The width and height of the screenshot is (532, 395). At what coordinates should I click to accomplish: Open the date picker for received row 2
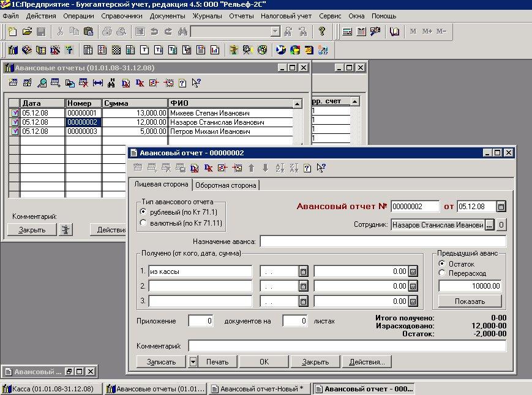pyautogui.click(x=303, y=286)
